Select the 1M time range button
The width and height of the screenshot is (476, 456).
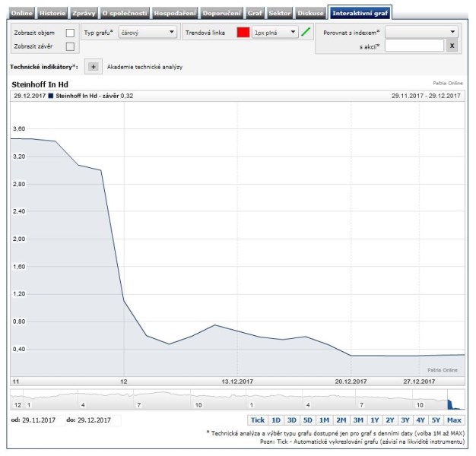click(324, 420)
